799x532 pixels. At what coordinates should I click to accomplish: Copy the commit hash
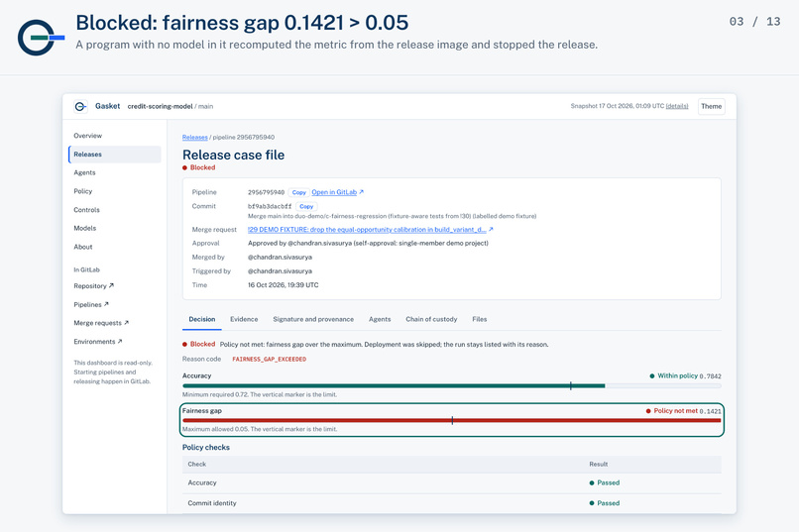pyautogui.click(x=306, y=207)
